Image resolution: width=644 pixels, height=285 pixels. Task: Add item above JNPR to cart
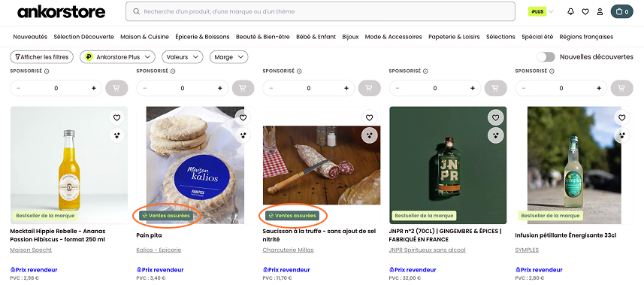496,88
